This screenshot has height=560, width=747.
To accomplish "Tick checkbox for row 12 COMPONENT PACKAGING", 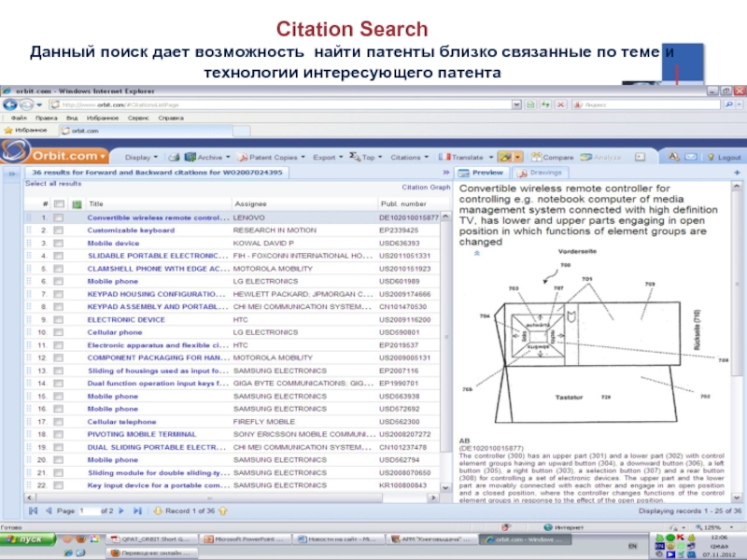I will pyautogui.click(x=58, y=357).
